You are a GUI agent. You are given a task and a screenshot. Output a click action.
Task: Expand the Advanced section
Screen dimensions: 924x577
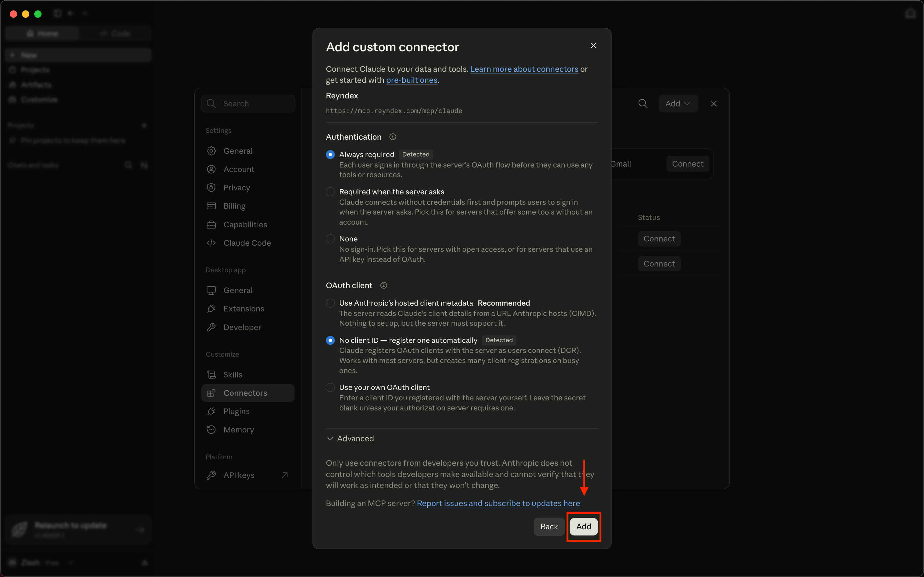350,439
